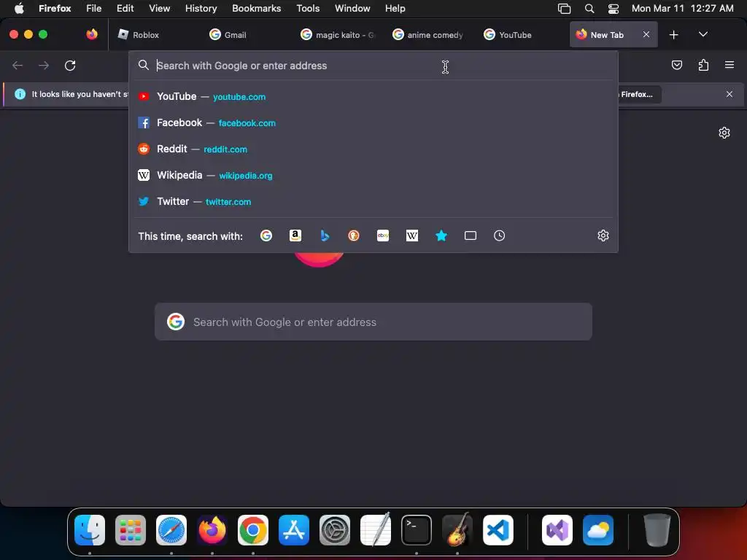Open the Edit menu
The width and height of the screenshot is (747, 560).
(x=125, y=8)
